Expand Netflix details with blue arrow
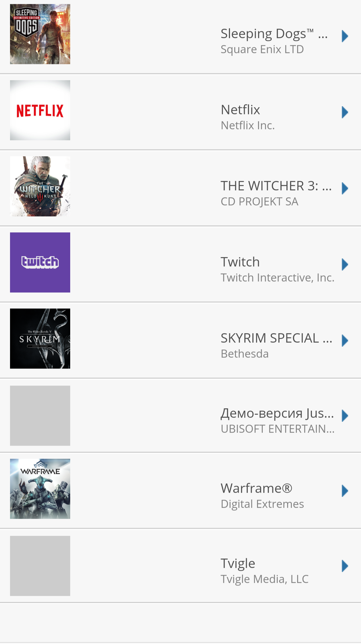361x644 pixels. [x=345, y=112]
